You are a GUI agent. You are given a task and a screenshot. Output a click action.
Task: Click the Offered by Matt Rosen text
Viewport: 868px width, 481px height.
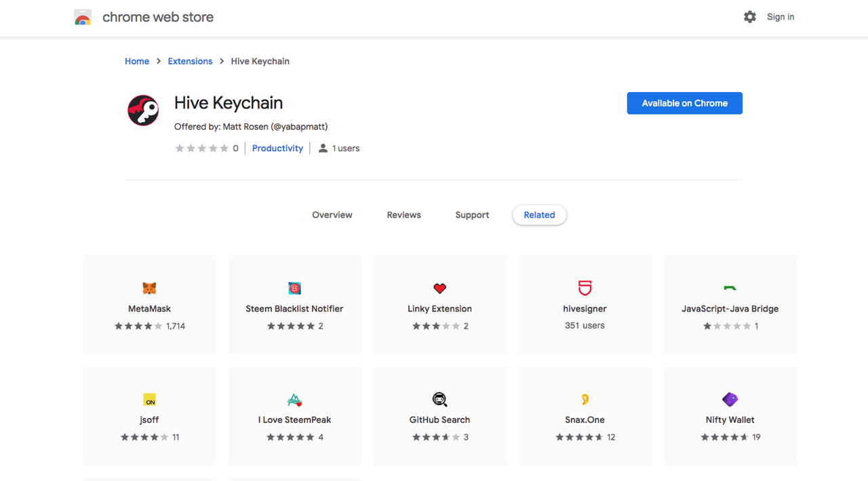click(x=251, y=127)
